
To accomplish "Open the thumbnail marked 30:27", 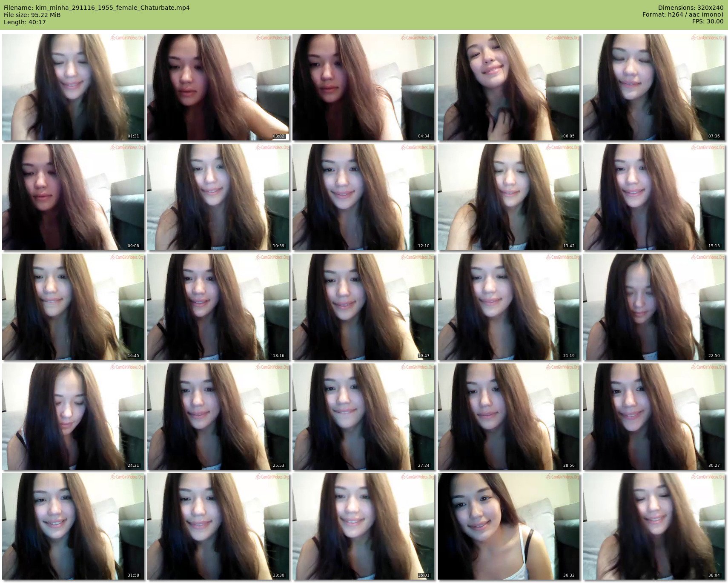I will pyautogui.click(x=653, y=417).
